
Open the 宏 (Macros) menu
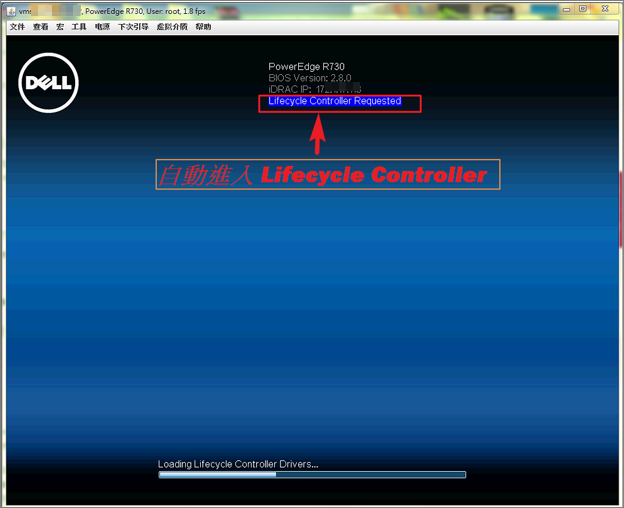60,27
